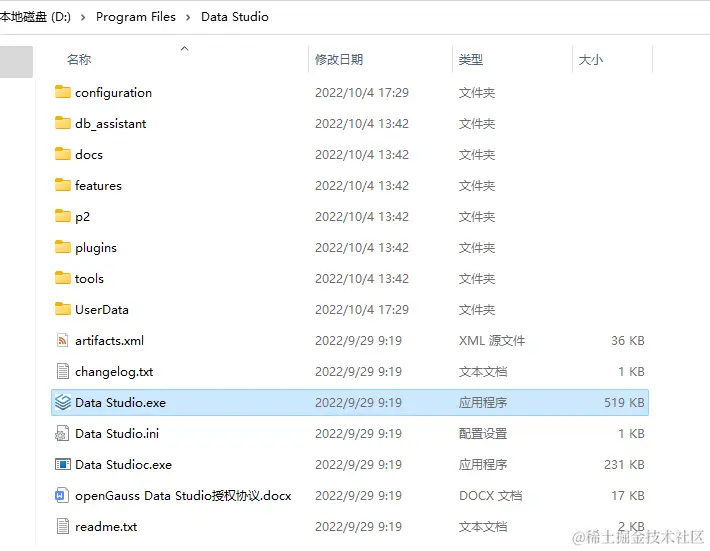The height and width of the screenshot is (551, 710).
Task: Go to Program Files in breadcrumb
Action: point(135,17)
